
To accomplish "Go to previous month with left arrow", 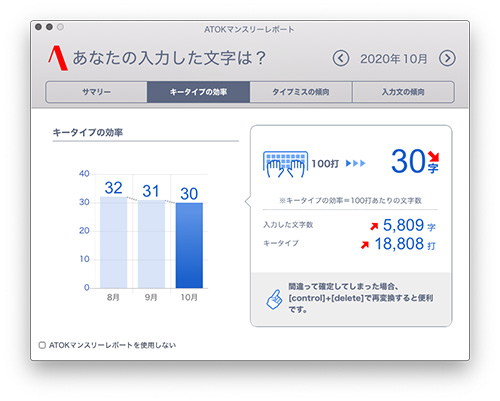I will (x=341, y=59).
